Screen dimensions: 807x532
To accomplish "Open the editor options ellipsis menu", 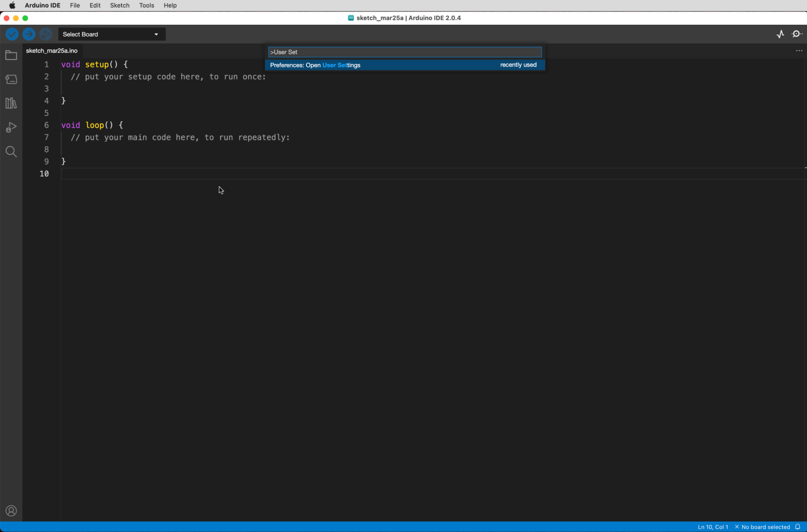I will 798,50.
